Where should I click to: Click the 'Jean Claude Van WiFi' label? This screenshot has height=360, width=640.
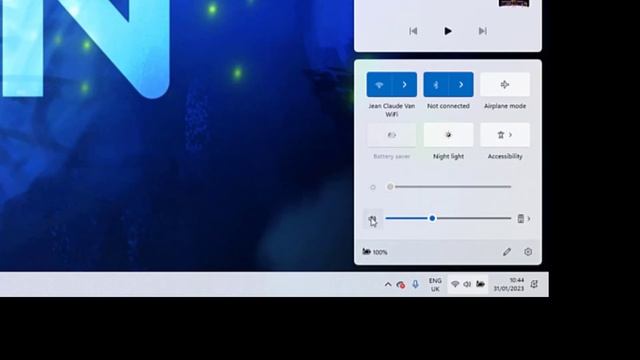tap(391, 110)
